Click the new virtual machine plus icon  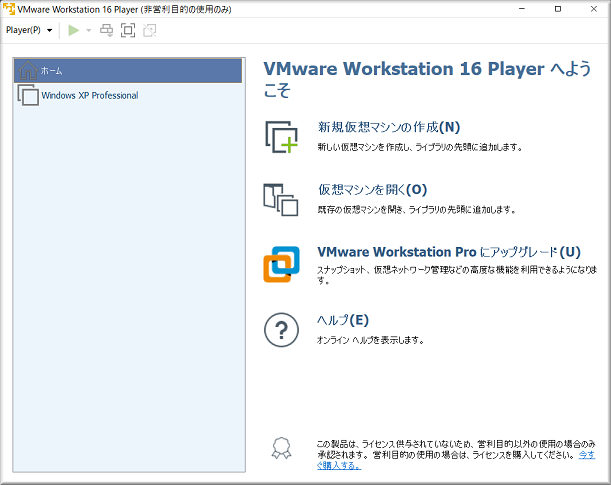[281, 137]
